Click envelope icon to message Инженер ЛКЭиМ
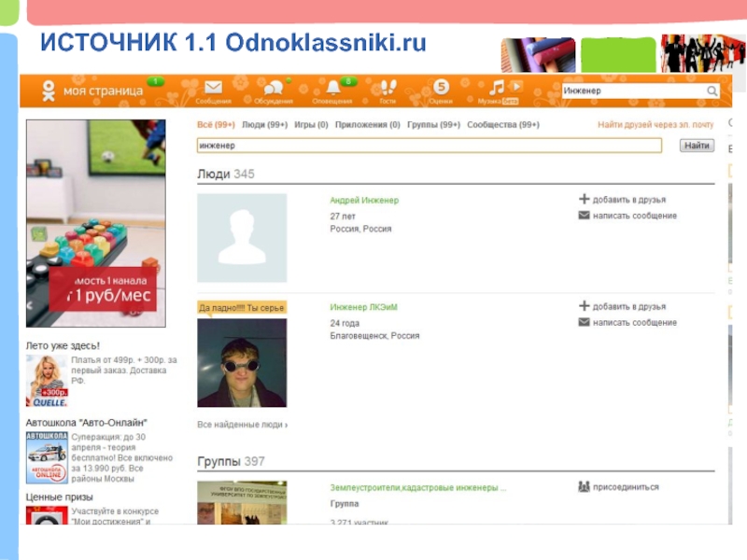The width and height of the screenshot is (747, 560). coord(585,322)
